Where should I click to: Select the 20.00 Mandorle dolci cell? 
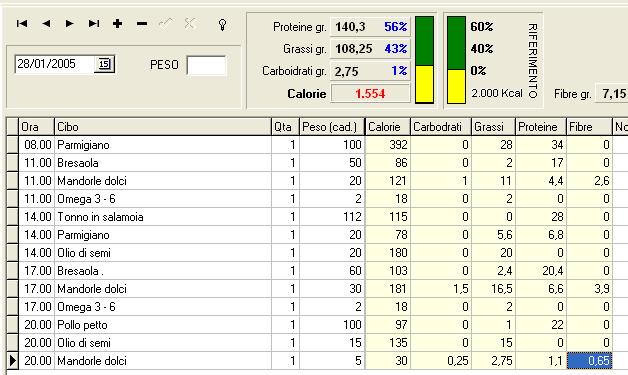coord(163,361)
